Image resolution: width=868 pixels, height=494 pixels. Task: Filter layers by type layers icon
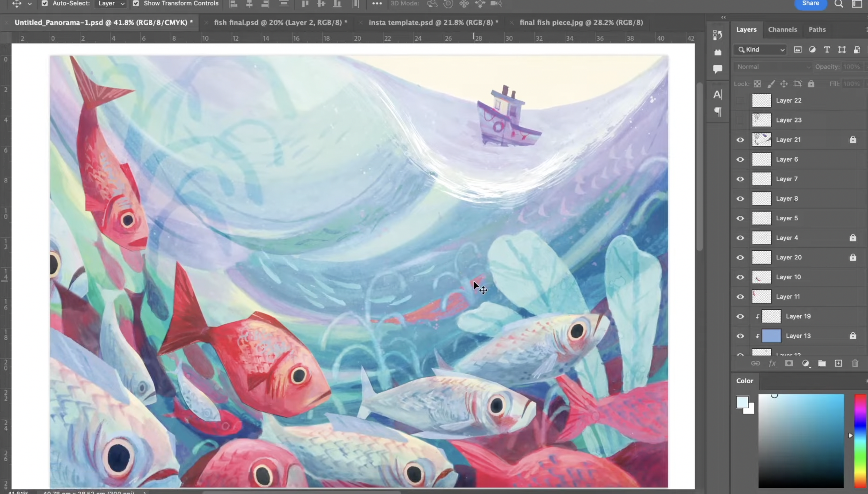coord(827,50)
